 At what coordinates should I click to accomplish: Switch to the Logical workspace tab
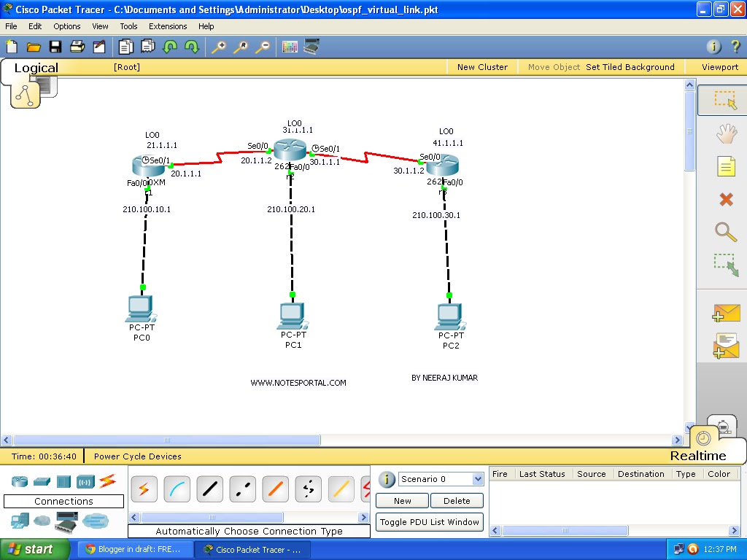pyautogui.click(x=36, y=68)
